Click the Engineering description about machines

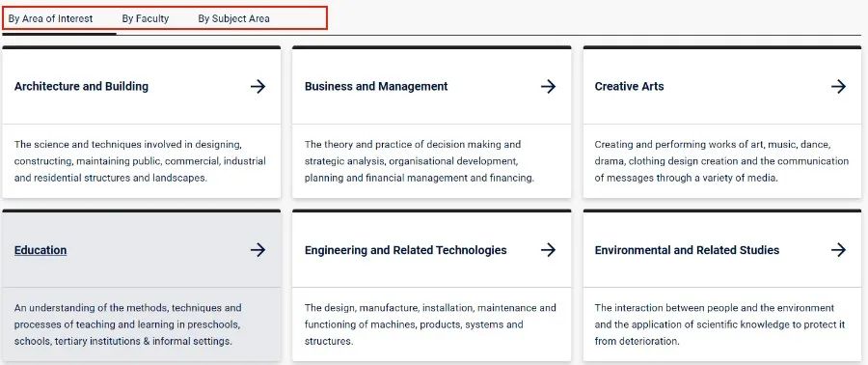tap(429, 324)
